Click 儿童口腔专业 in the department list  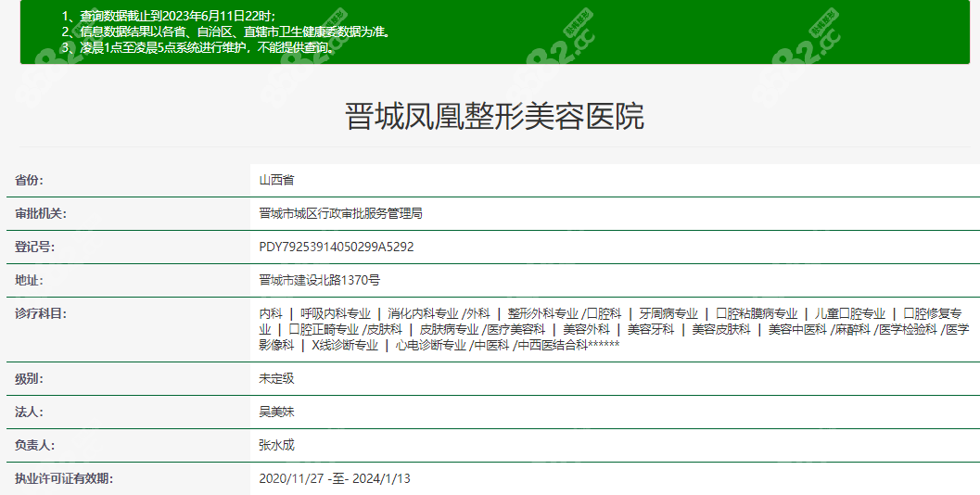click(x=850, y=313)
